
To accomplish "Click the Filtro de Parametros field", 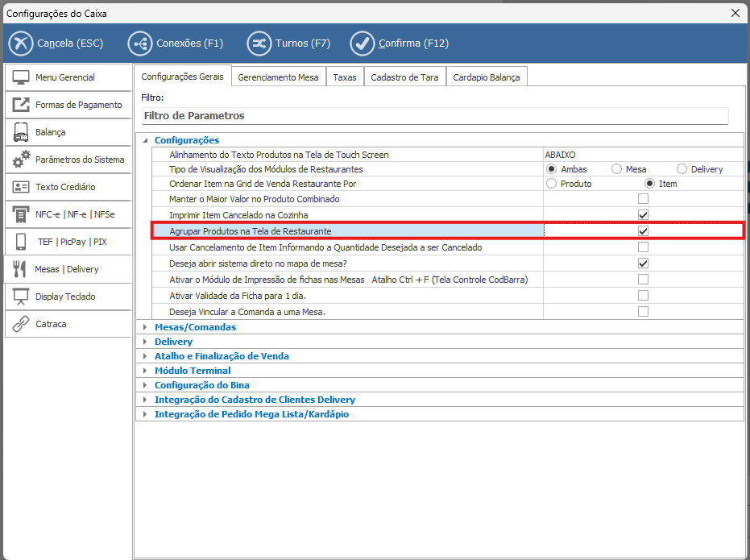I will click(x=433, y=116).
